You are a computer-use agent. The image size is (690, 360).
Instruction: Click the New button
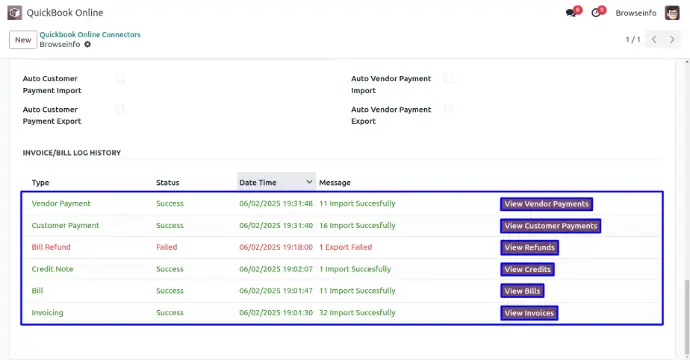tap(23, 40)
